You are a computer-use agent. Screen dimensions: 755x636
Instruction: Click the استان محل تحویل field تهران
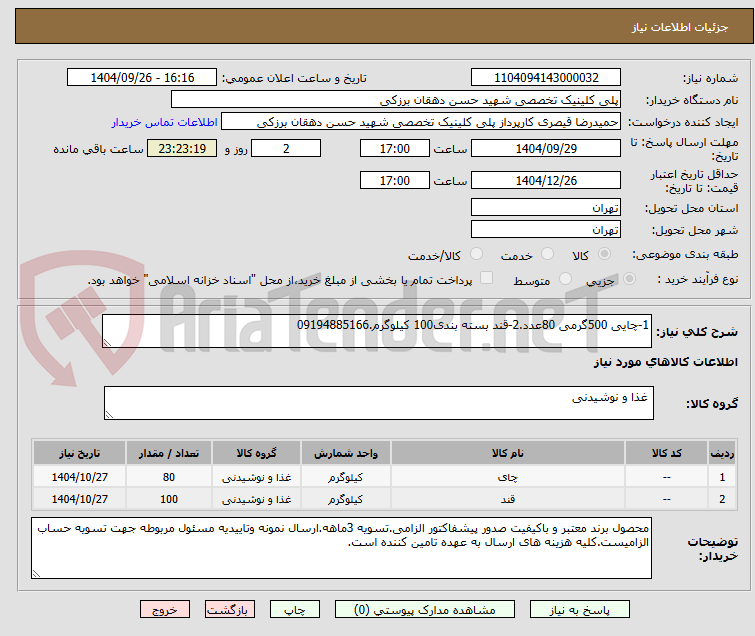pos(546,208)
